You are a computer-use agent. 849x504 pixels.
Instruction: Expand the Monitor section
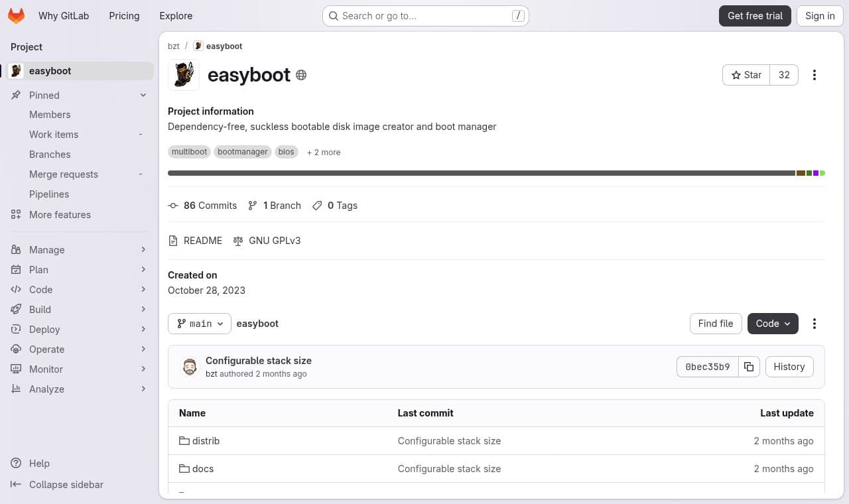click(x=80, y=369)
